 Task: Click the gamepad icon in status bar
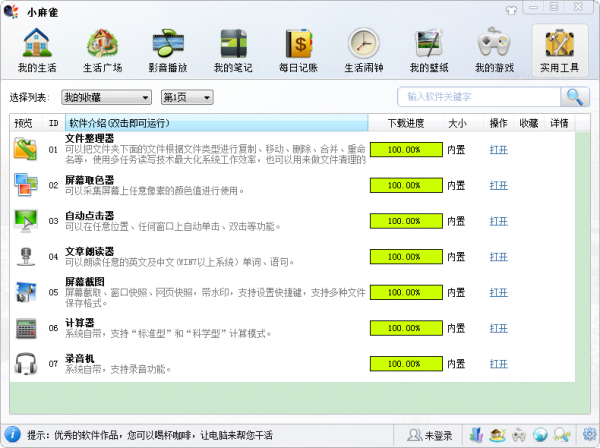(519, 435)
